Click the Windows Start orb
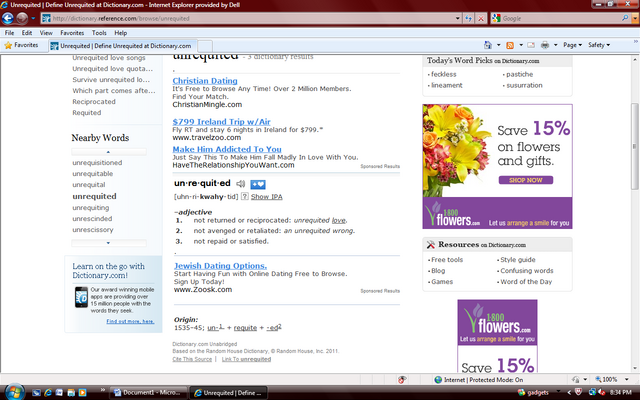Image resolution: width=640 pixels, height=400 pixels. pos(15,392)
